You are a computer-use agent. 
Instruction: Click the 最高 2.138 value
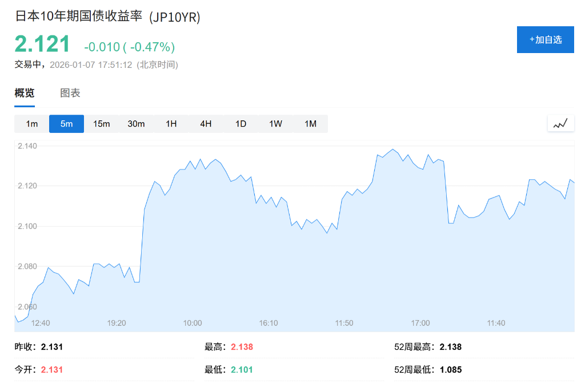(242, 347)
